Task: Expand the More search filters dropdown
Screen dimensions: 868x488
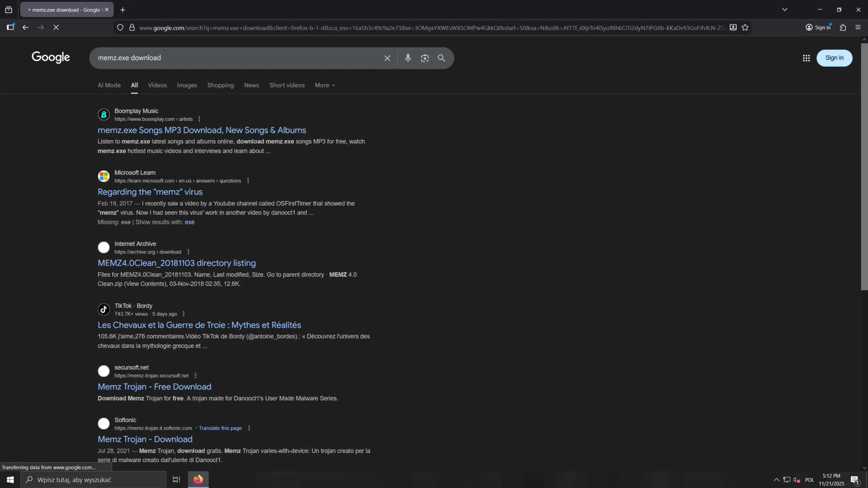Action: (324, 85)
